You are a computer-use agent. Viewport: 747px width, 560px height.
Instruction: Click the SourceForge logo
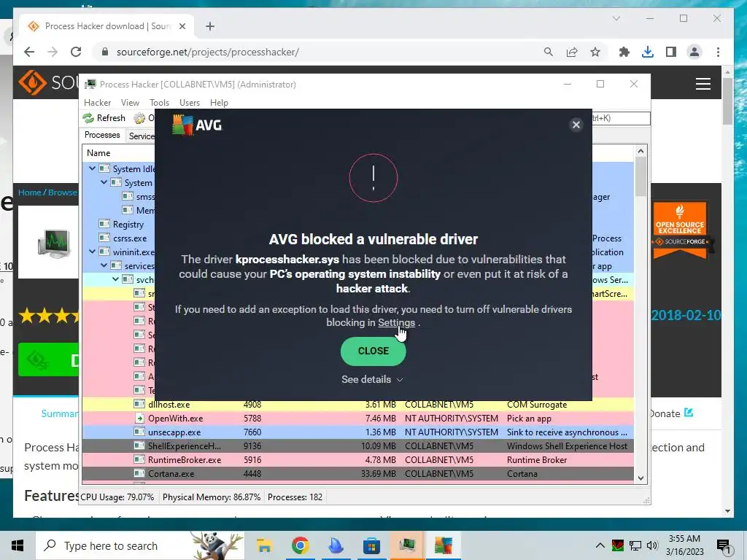(x=48, y=82)
